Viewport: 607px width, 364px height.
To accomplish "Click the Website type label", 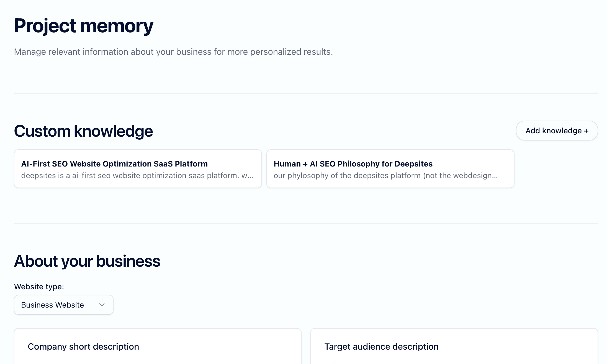I will click(x=39, y=287).
